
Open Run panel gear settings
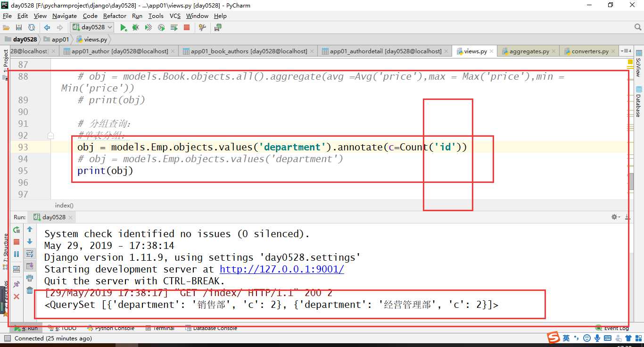(x=615, y=217)
